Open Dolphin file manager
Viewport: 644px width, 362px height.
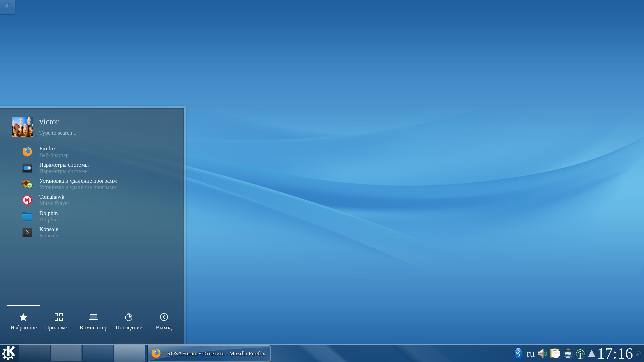(x=48, y=216)
